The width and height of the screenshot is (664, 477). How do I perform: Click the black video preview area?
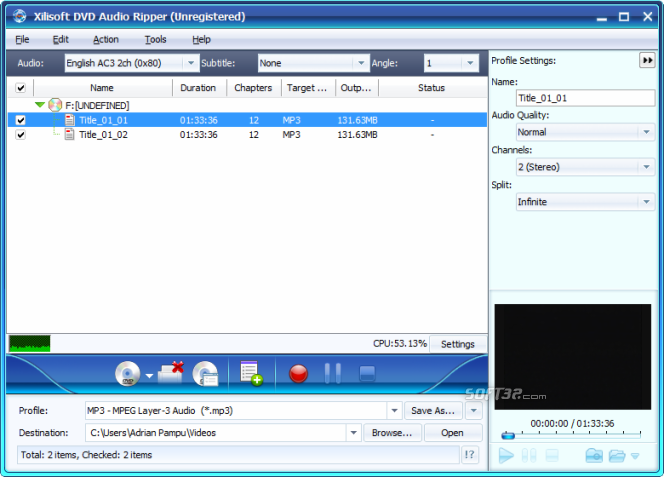573,357
